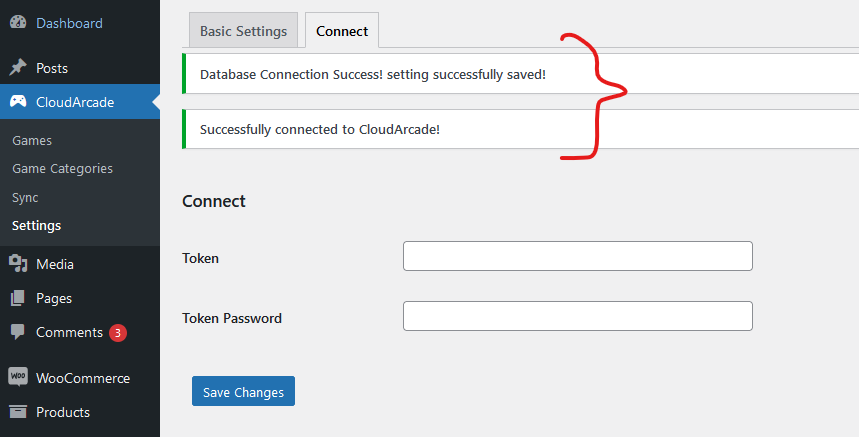Image resolution: width=859 pixels, height=437 pixels.
Task: Click the Save Changes button
Action: pyautogui.click(x=243, y=391)
